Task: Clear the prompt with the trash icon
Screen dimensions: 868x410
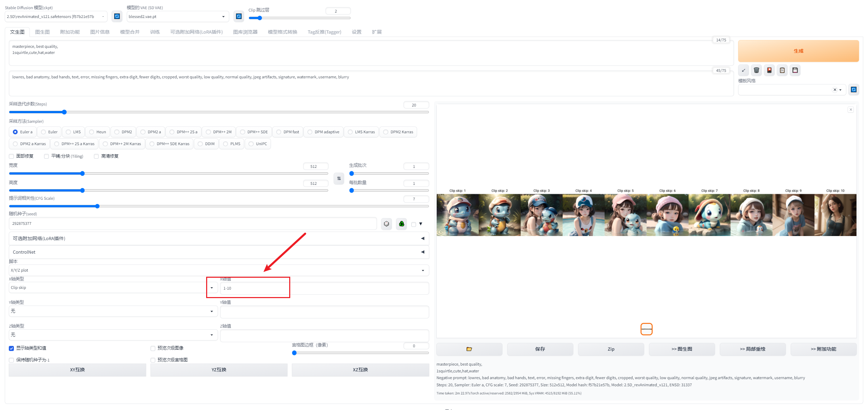Action: [756, 70]
